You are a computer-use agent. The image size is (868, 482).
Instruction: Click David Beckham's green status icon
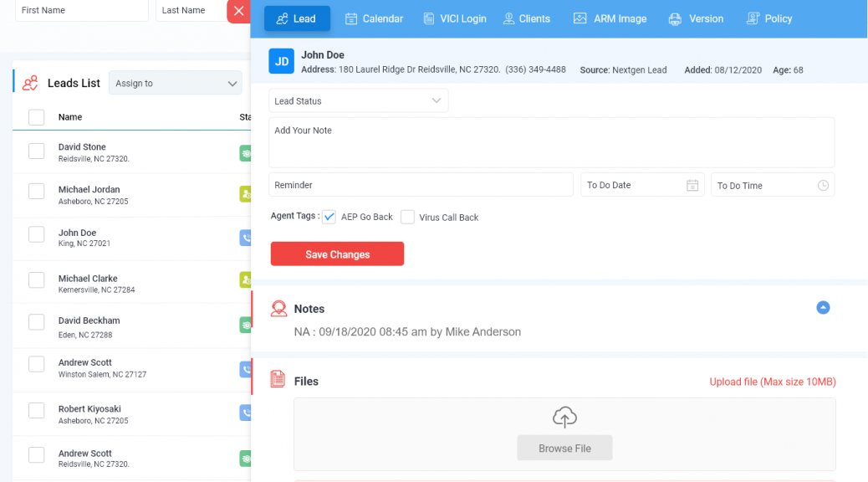[245, 326]
